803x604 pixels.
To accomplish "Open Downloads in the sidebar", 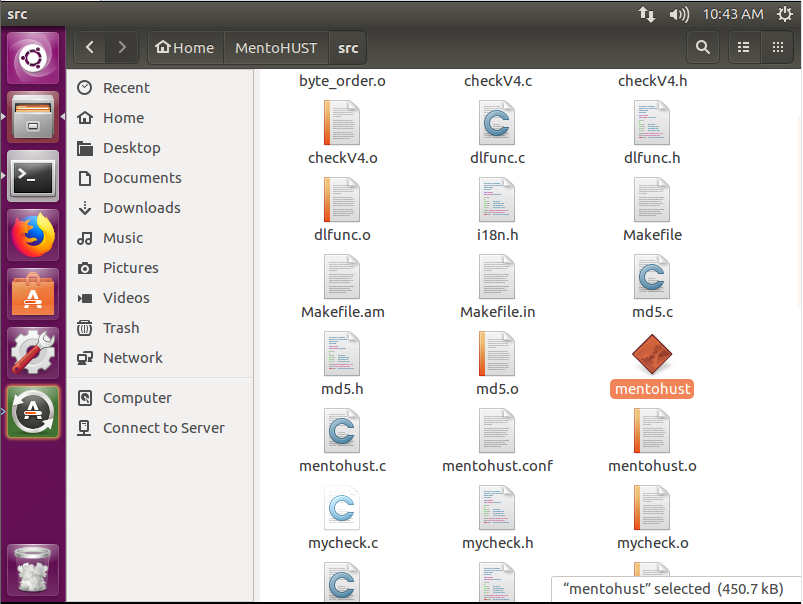I will click(141, 208).
